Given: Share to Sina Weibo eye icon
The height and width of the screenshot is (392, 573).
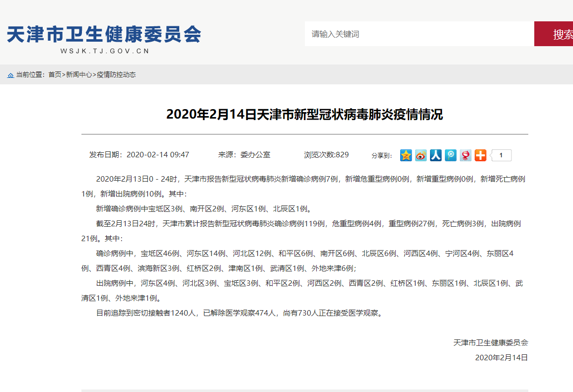Looking at the screenshot, I should pyautogui.click(x=421, y=155).
